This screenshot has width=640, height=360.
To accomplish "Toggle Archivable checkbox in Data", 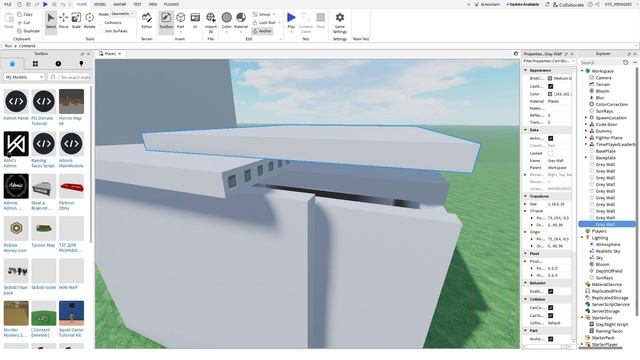I will (551, 138).
